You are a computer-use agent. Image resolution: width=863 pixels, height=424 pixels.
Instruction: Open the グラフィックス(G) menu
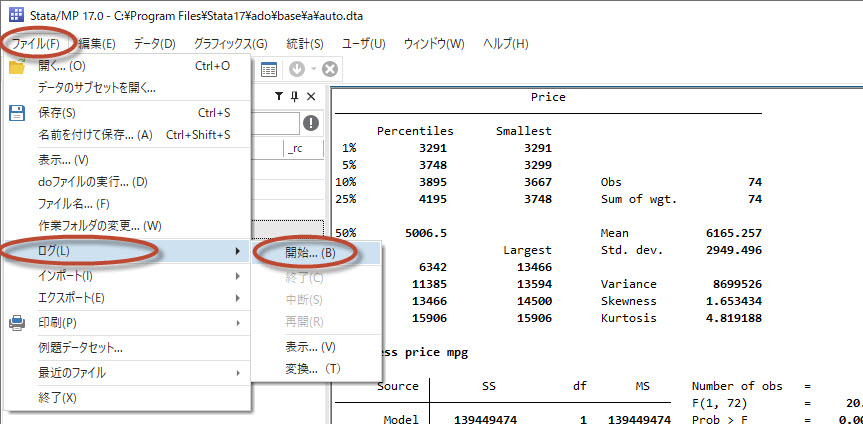click(x=231, y=44)
